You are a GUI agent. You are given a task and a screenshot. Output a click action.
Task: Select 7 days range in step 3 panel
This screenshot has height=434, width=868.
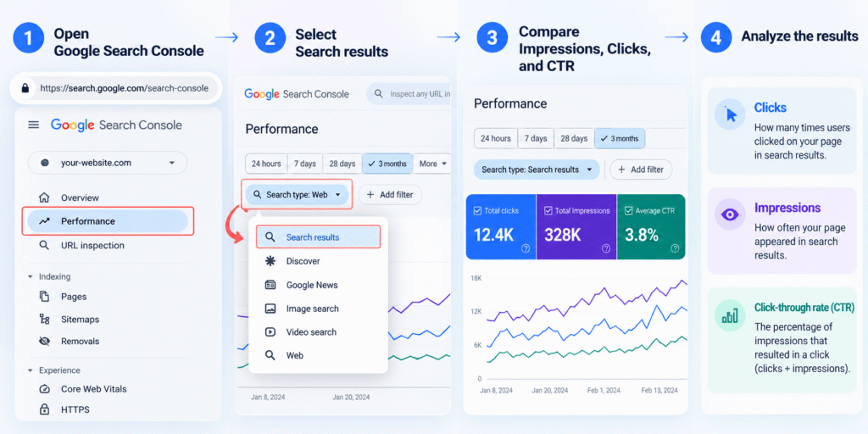coord(536,138)
